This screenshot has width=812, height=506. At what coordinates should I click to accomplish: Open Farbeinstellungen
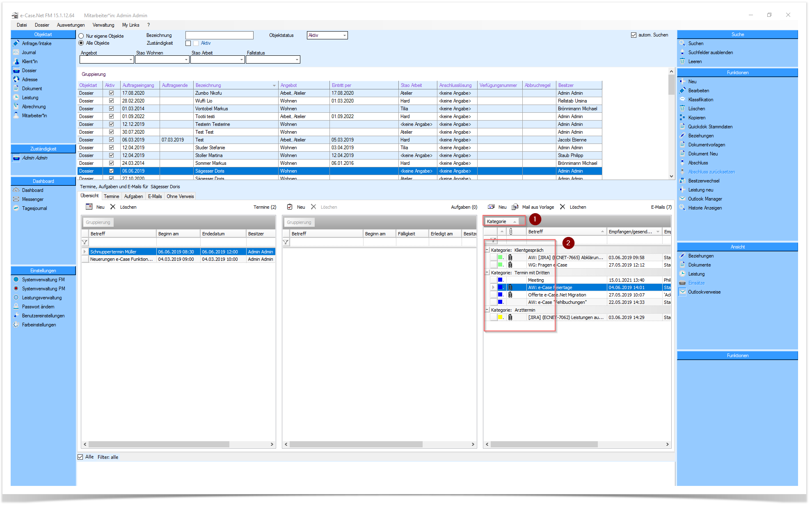coord(39,325)
